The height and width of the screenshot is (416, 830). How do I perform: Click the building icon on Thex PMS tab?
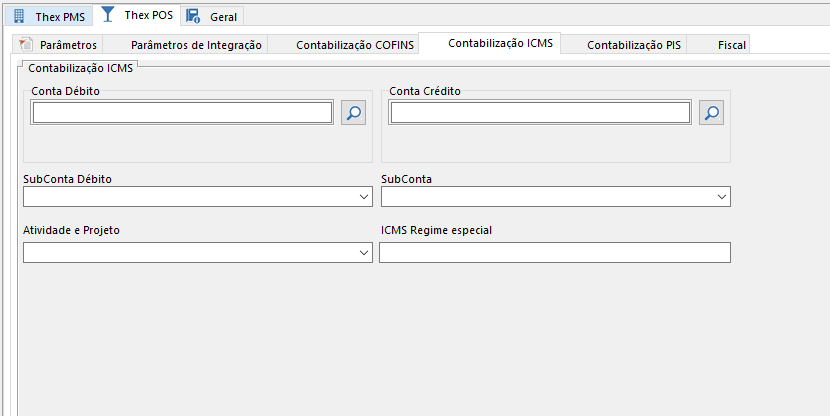pos(18,16)
